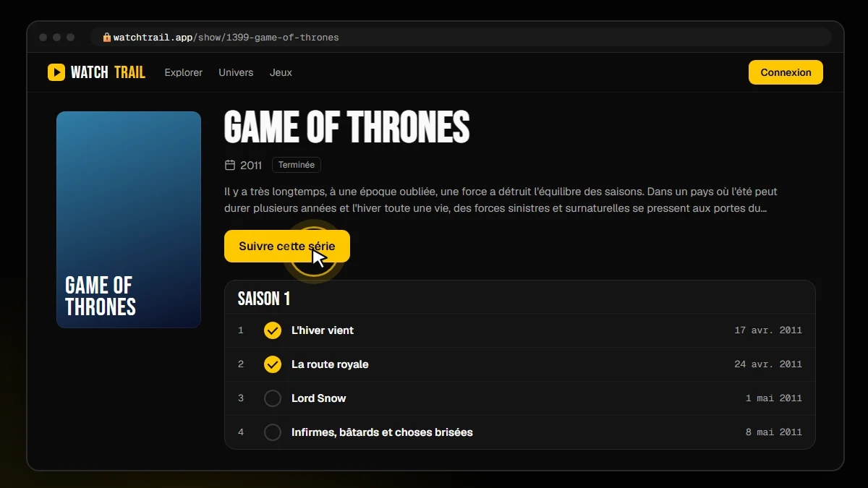
Task: Uncheck La route royale watched toggle
Action: click(273, 364)
